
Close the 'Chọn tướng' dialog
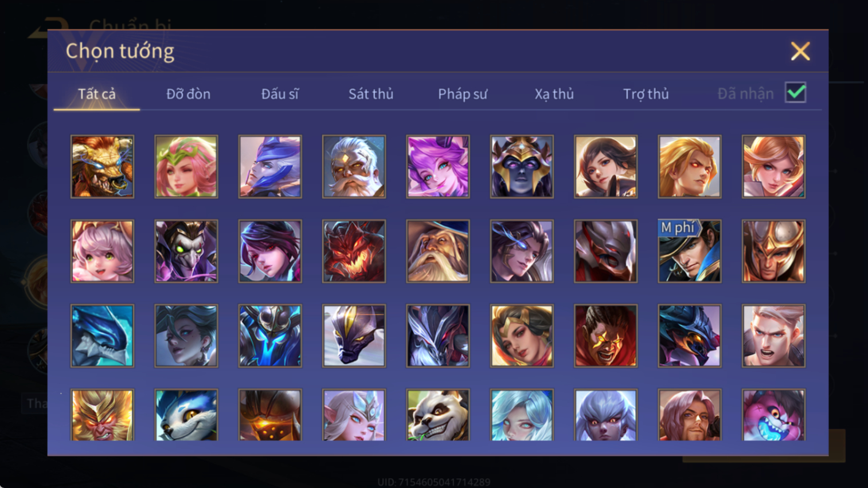(x=800, y=52)
